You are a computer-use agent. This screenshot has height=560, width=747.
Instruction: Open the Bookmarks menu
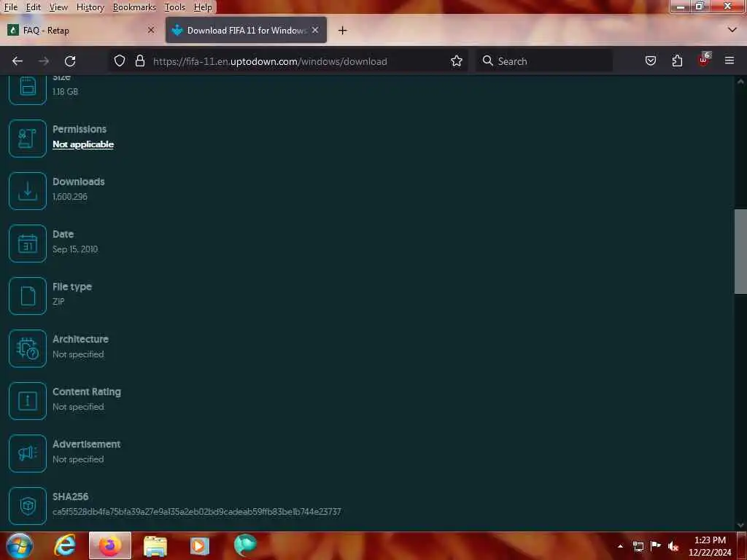134,7
